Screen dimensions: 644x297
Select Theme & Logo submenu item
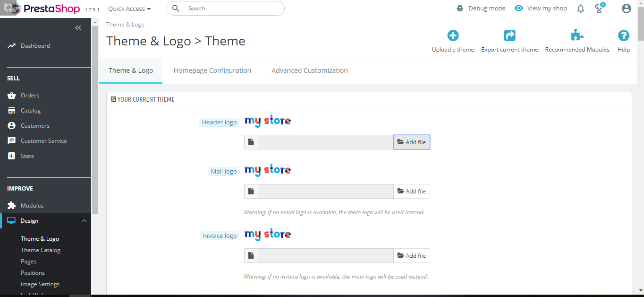click(40, 239)
